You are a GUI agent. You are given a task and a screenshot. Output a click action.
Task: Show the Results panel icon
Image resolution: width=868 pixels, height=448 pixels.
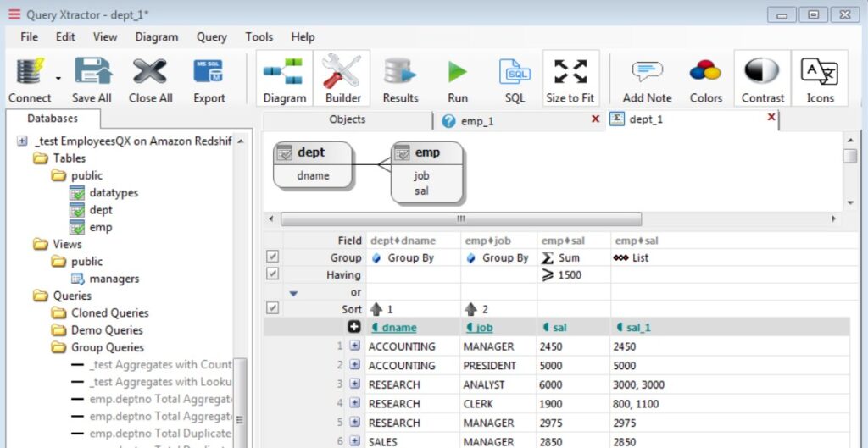coord(400,72)
